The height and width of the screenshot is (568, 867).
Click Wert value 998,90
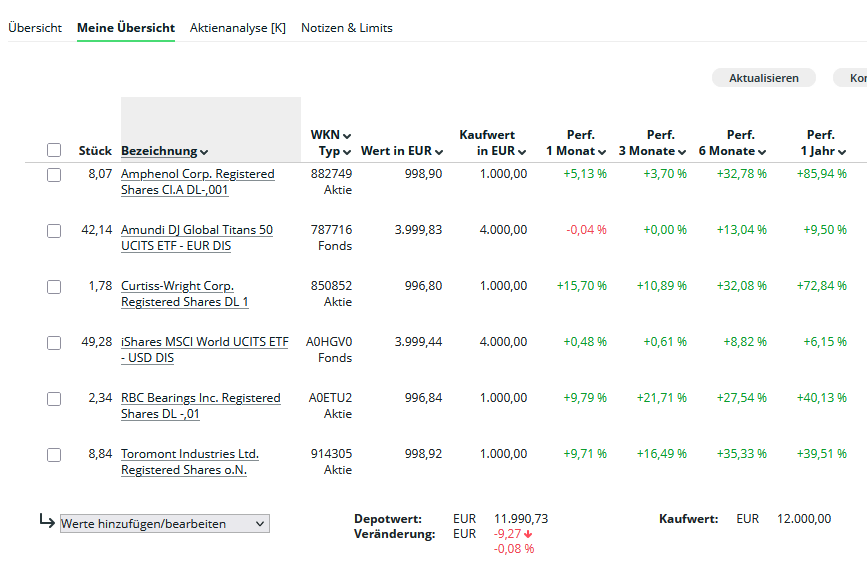[424, 174]
